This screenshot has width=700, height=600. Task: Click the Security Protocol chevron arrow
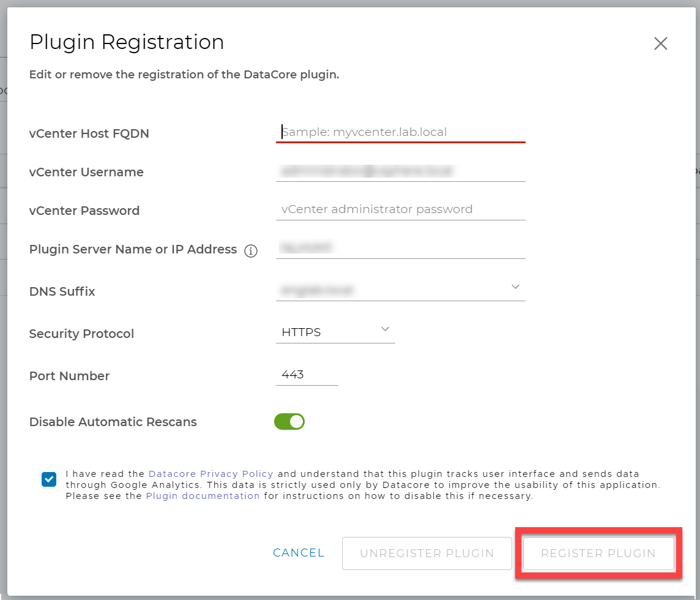click(385, 330)
